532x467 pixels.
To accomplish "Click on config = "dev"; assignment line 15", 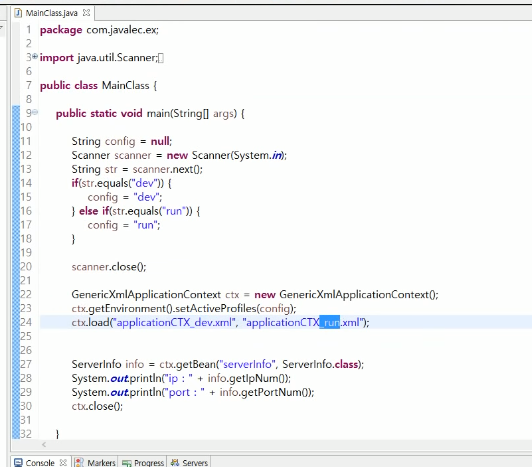I will click(x=125, y=197).
